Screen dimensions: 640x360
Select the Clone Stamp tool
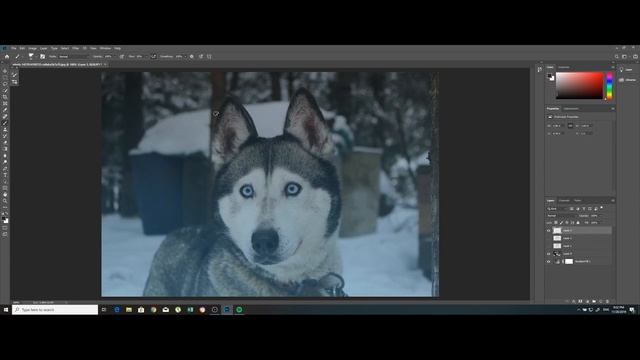(5, 129)
